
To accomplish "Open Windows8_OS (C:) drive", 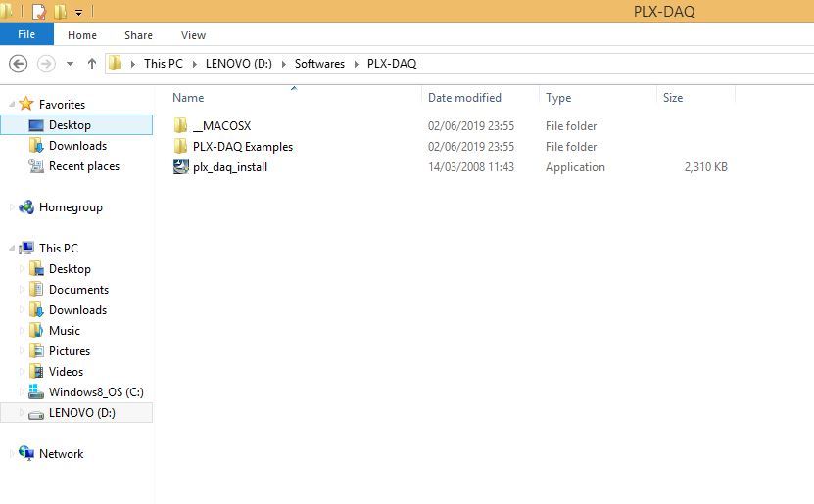I will tap(96, 392).
